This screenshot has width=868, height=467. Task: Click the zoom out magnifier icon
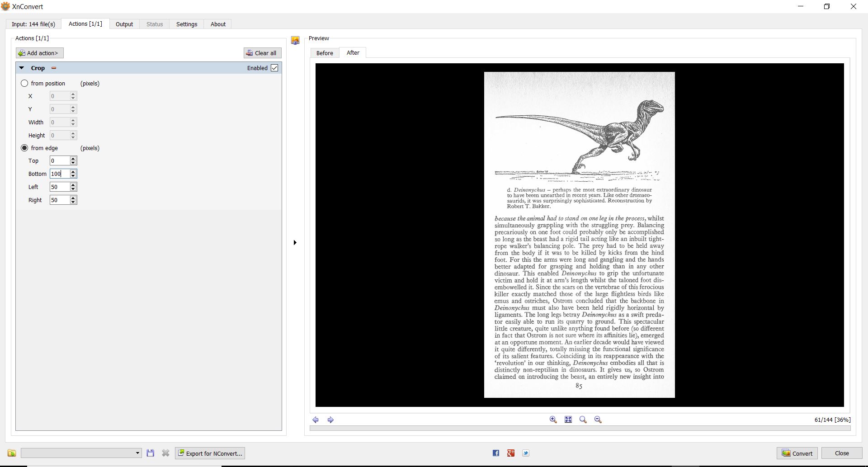(598, 420)
